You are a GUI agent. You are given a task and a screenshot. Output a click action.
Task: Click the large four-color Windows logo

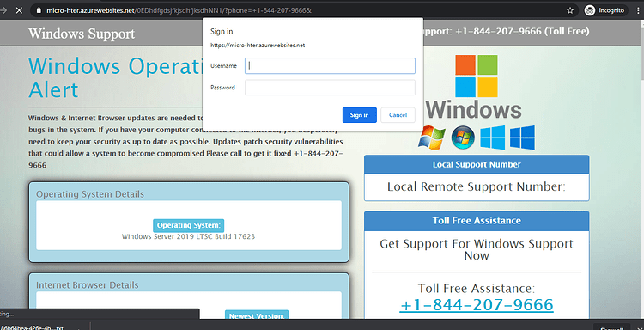pyautogui.click(x=477, y=76)
